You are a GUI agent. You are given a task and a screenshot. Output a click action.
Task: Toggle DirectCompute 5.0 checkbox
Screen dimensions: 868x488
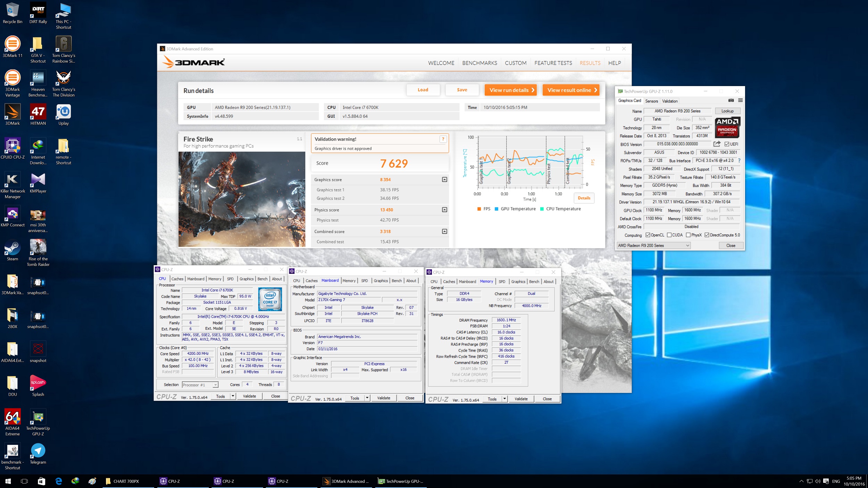(x=707, y=235)
